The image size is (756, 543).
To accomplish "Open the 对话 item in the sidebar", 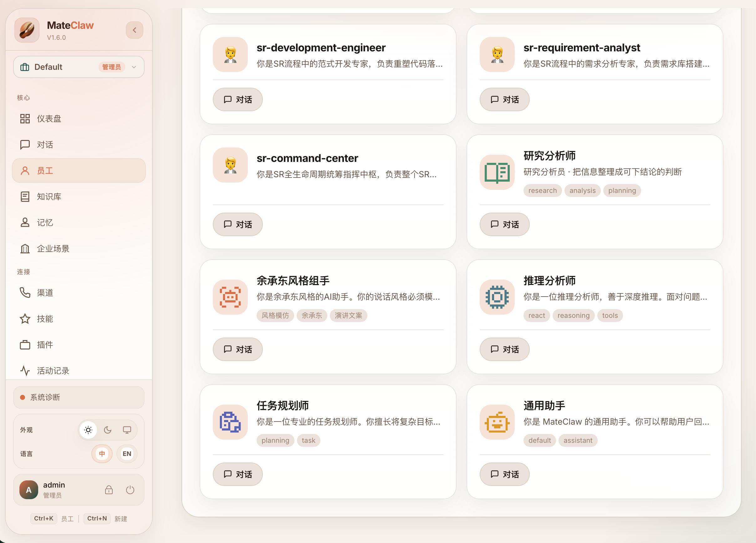I will (79, 145).
